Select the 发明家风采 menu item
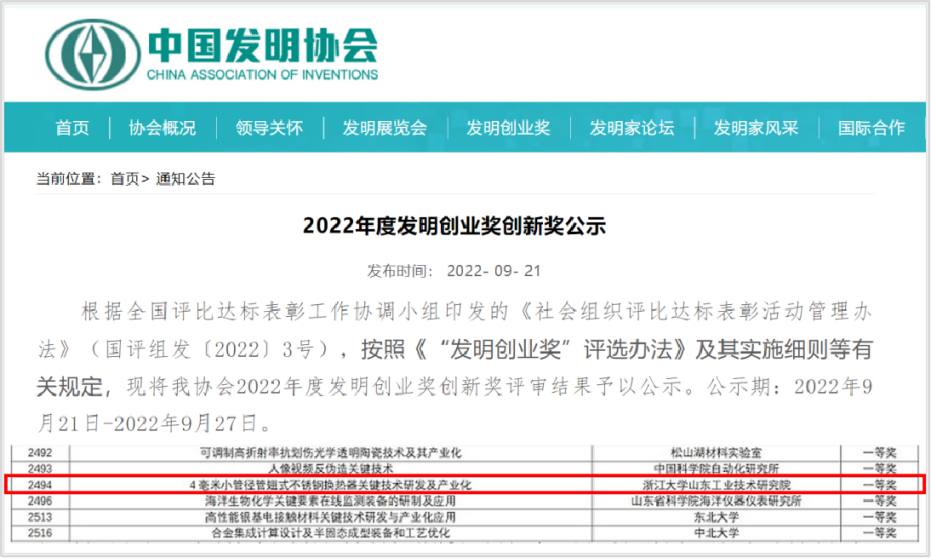This screenshot has width=931, height=558. 755,128
